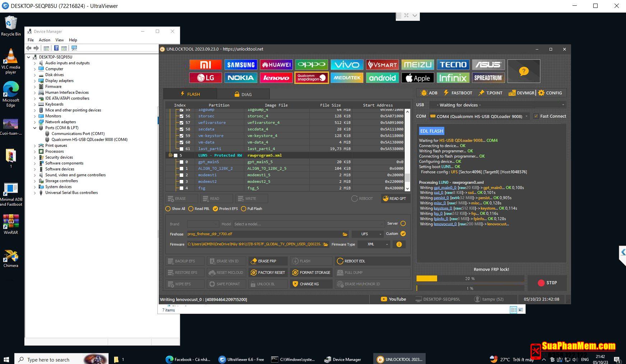This screenshot has height=364, width=626.
Task: Open Chimera desktop shortcut
Action: click(11, 258)
